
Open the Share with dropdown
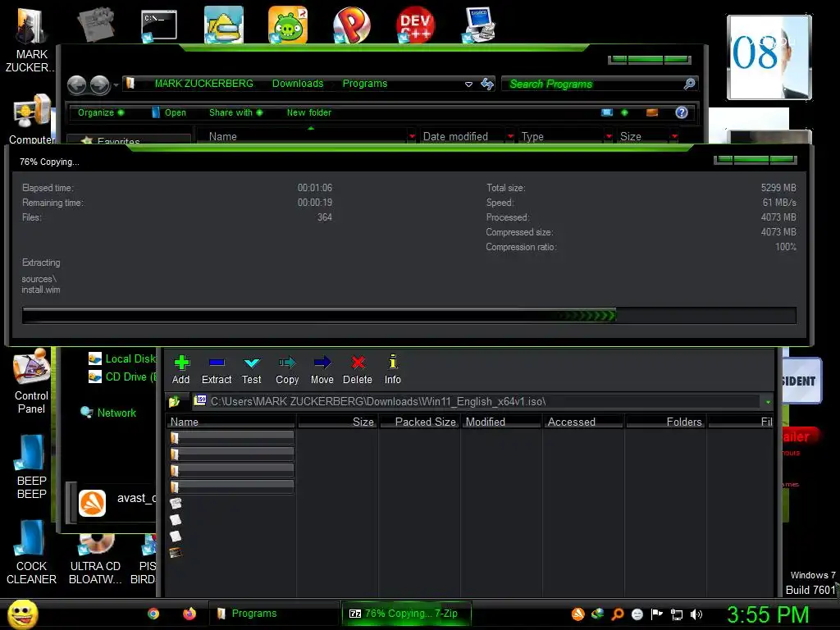coord(235,112)
